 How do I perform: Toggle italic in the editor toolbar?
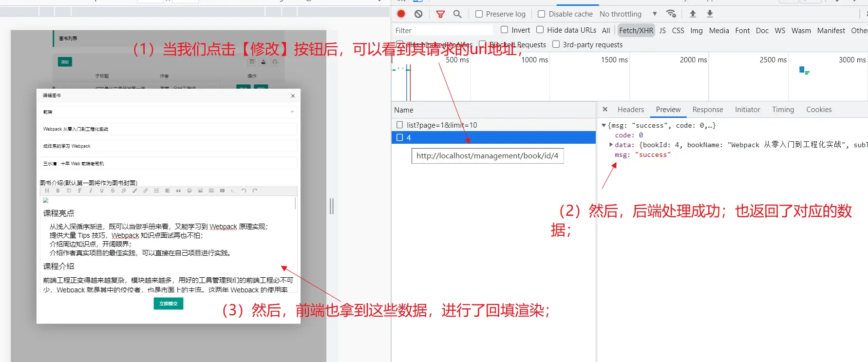91,191
